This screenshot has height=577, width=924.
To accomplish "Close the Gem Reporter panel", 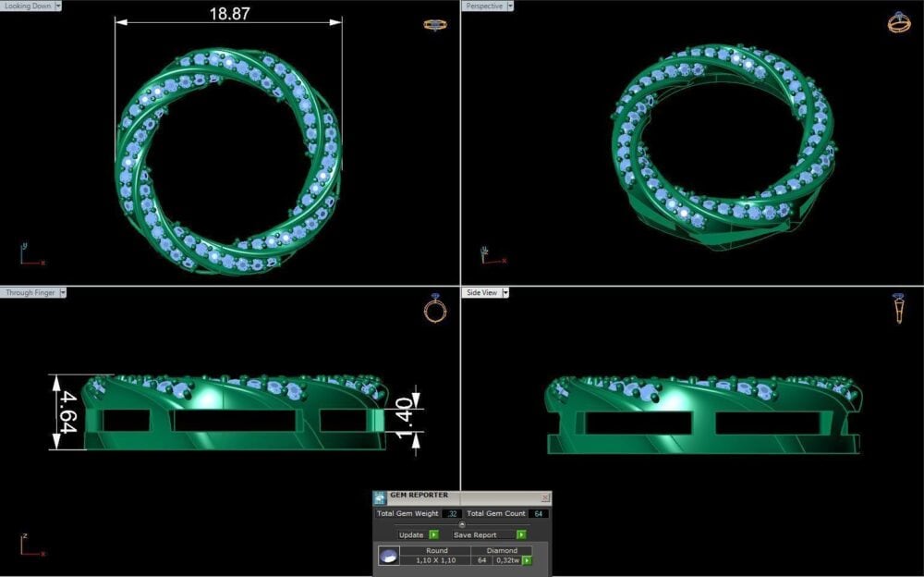I will [x=544, y=497].
